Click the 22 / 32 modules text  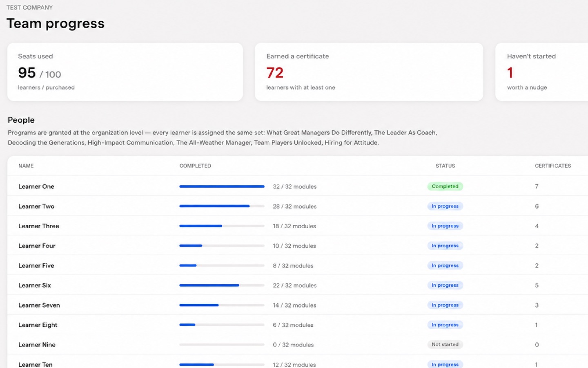coord(295,285)
